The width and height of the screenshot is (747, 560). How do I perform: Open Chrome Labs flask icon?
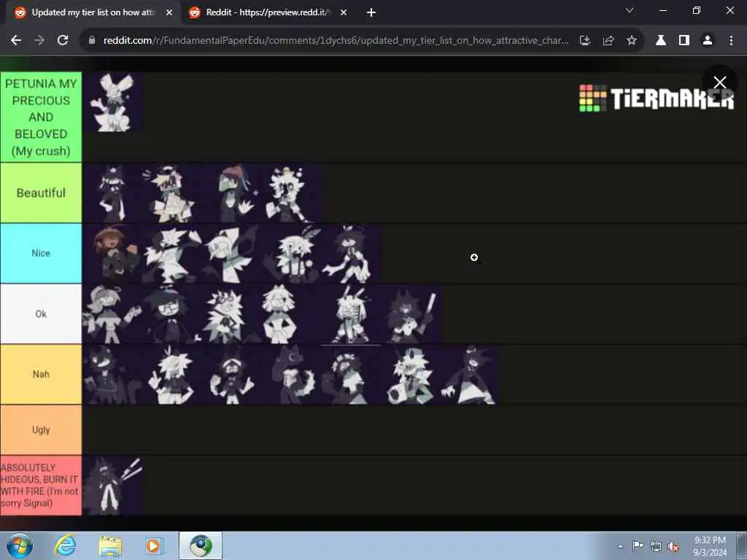click(x=661, y=41)
